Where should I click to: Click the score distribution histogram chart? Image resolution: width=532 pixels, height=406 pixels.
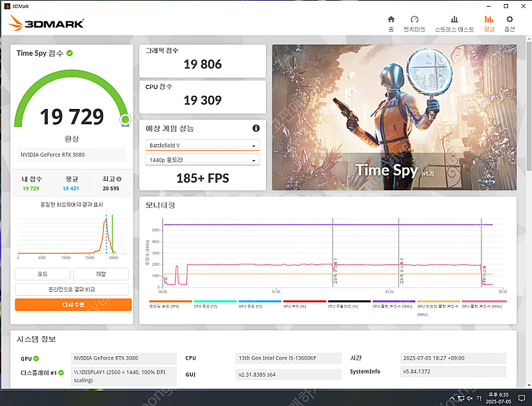point(72,237)
